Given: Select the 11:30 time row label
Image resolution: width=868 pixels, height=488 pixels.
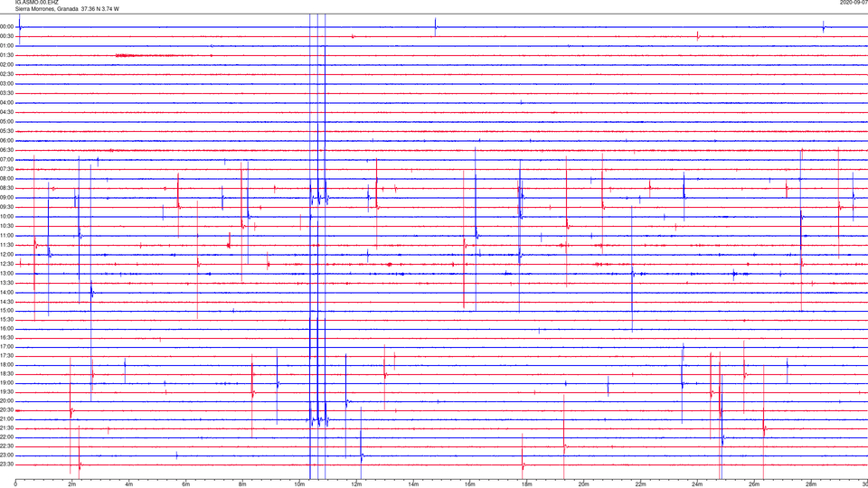Looking at the screenshot, I should click(x=7, y=245).
